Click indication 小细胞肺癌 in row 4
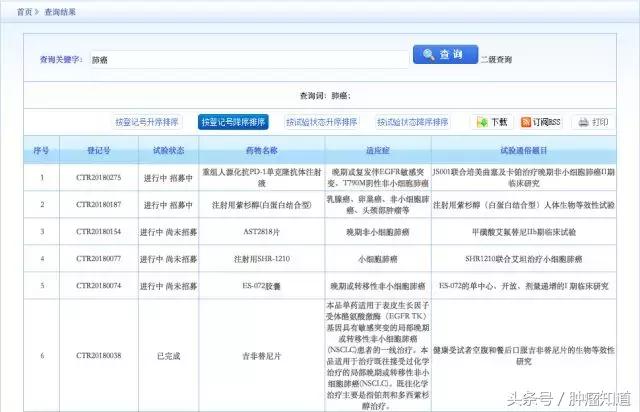The height and width of the screenshot is (412, 640). (x=378, y=259)
